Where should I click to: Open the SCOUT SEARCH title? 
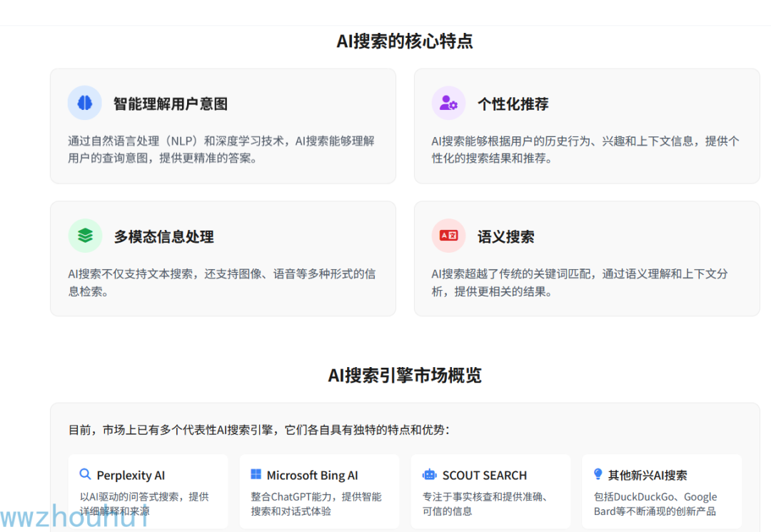pos(484,476)
